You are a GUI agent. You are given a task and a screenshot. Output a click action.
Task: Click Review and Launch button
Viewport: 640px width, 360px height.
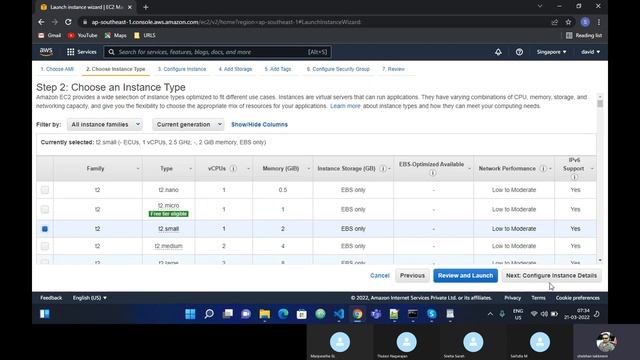[465, 276]
